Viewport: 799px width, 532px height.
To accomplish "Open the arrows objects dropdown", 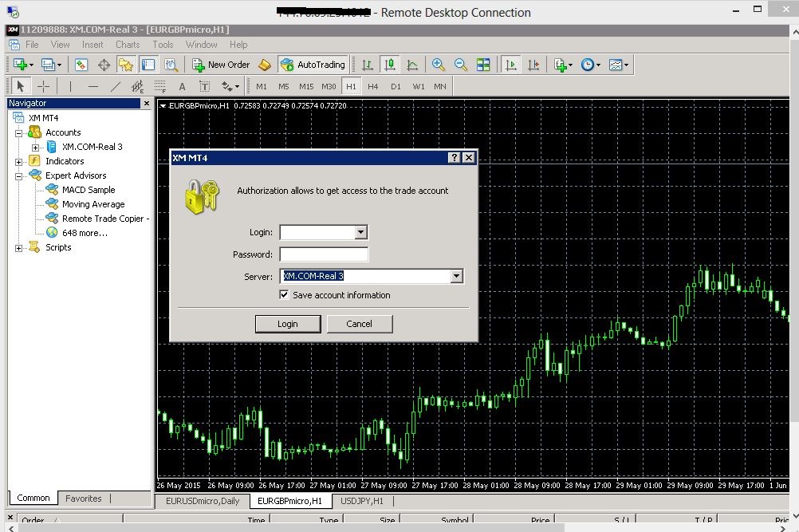I will click(230, 87).
